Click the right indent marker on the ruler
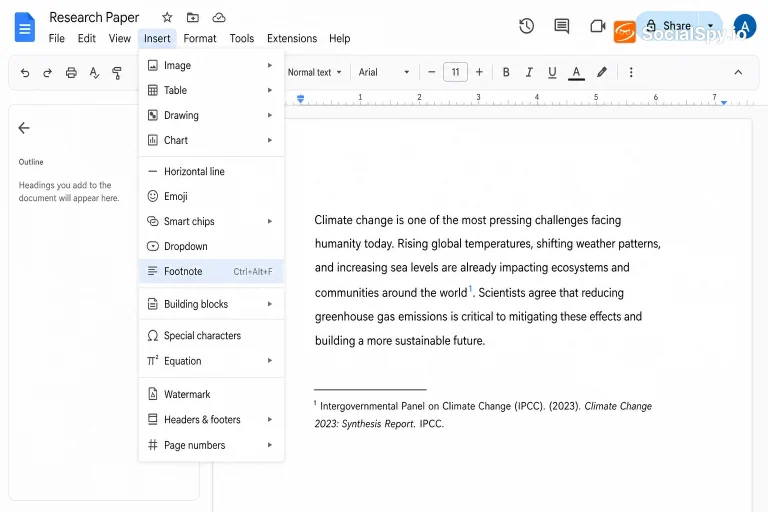 coord(724,102)
